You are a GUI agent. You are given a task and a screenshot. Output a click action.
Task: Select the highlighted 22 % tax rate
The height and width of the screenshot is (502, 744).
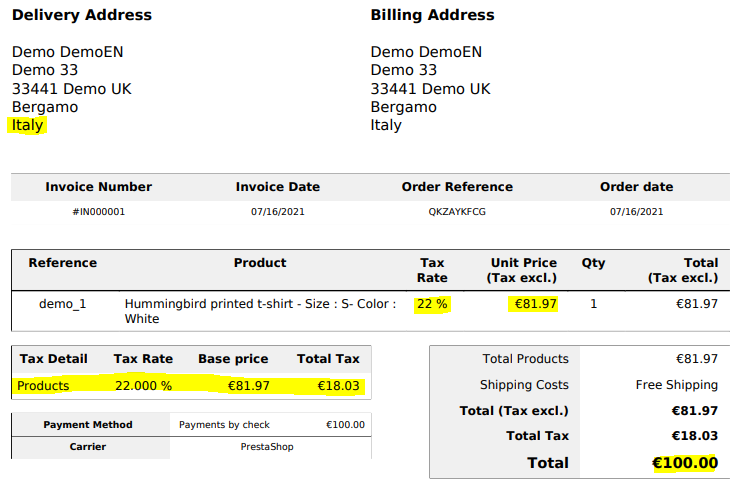432,303
